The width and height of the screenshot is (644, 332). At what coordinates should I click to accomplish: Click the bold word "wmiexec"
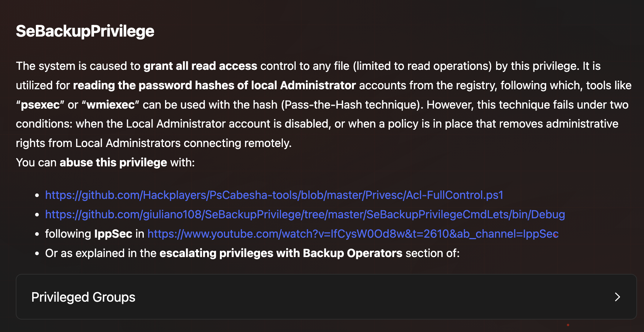point(111,105)
